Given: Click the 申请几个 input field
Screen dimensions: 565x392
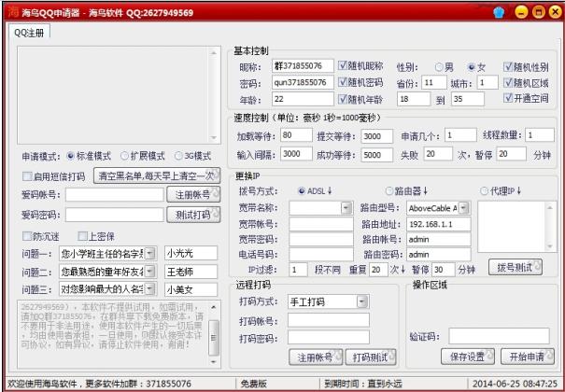Looking at the screenshot, I should [460, 135].
